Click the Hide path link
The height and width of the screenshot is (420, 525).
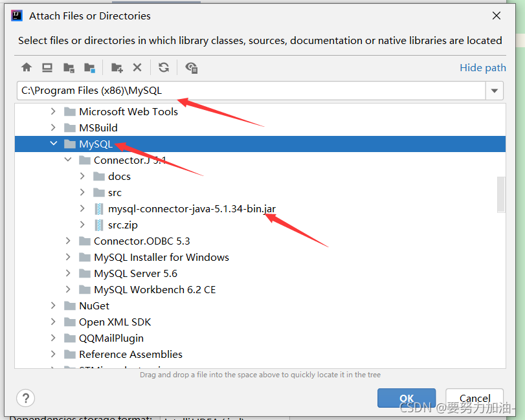tap(482, 67)
